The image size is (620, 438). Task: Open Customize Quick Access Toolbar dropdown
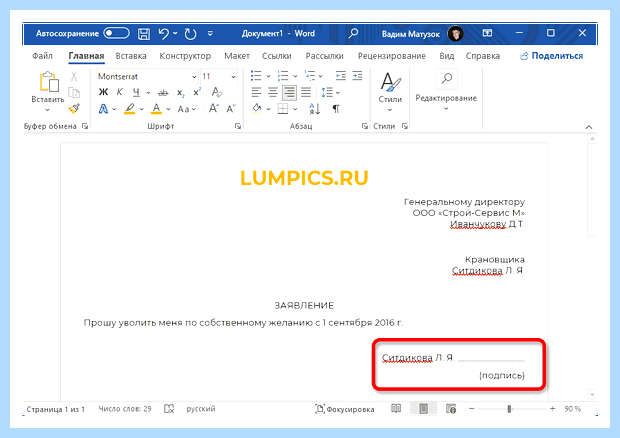(210, 34)
